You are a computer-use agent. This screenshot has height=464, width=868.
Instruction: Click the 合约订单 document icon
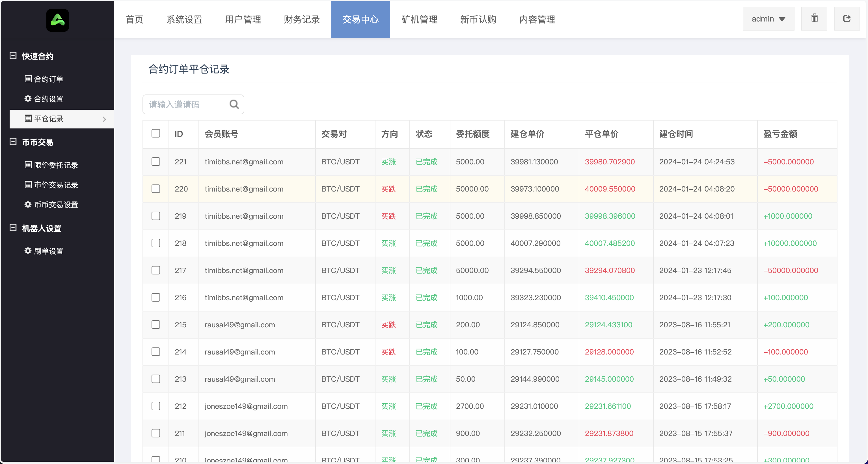pyautogui.click(x=28, y=79)
